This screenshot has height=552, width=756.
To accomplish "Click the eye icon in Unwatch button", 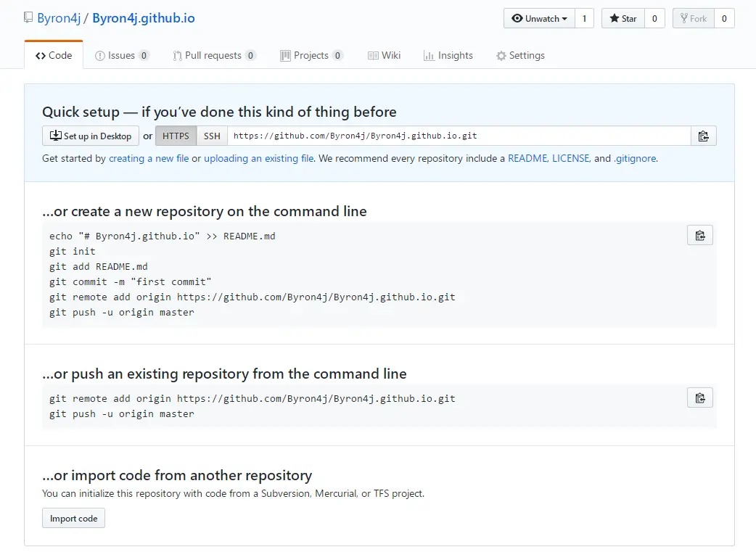I will pos(517,18).
